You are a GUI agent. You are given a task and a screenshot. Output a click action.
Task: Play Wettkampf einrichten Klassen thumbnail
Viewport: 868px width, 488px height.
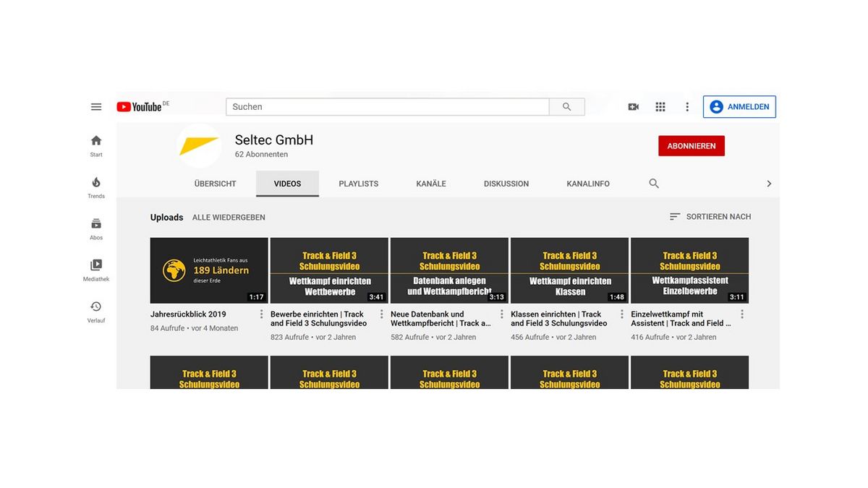tap(569, 270)
